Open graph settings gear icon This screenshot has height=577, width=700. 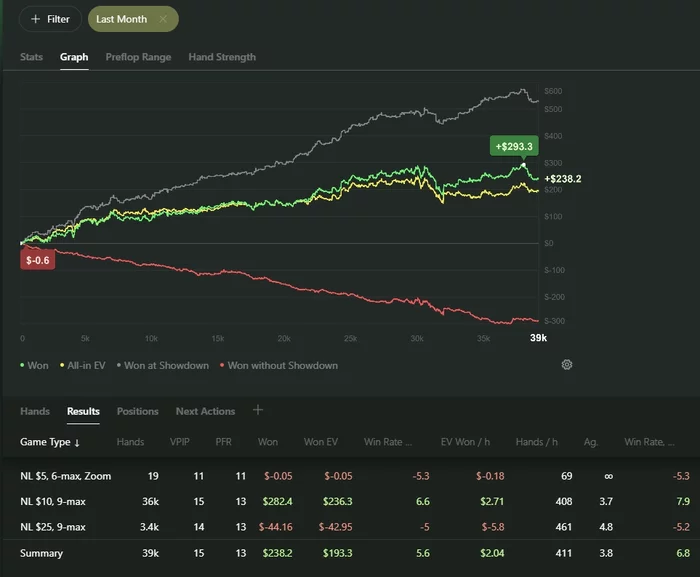[x=567, y=365]
